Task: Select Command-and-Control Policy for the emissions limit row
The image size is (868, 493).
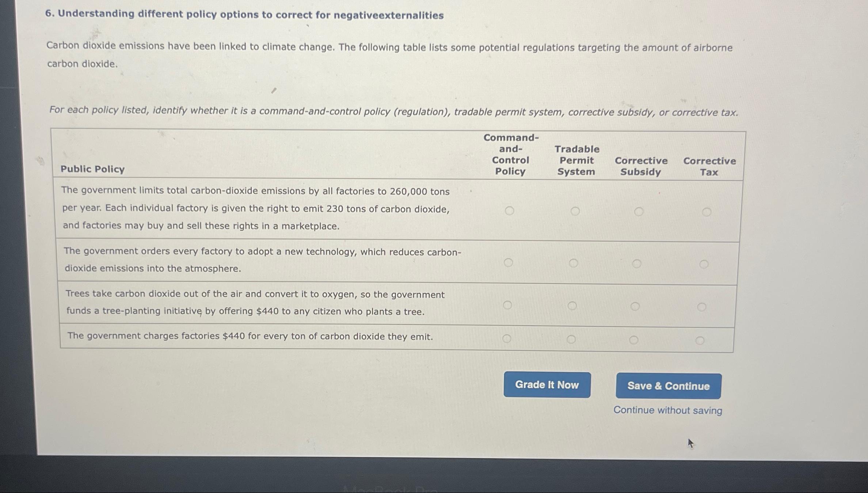Action: click(510, 211)
